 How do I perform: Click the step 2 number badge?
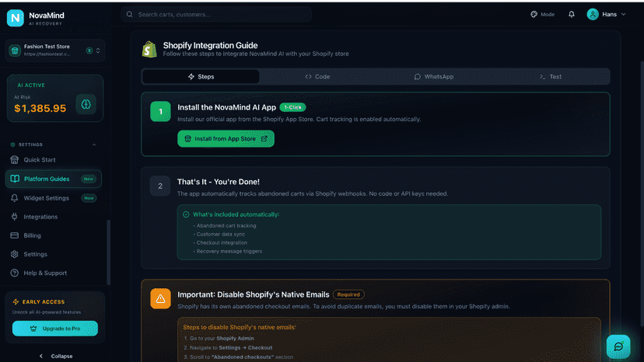(160, 186)
